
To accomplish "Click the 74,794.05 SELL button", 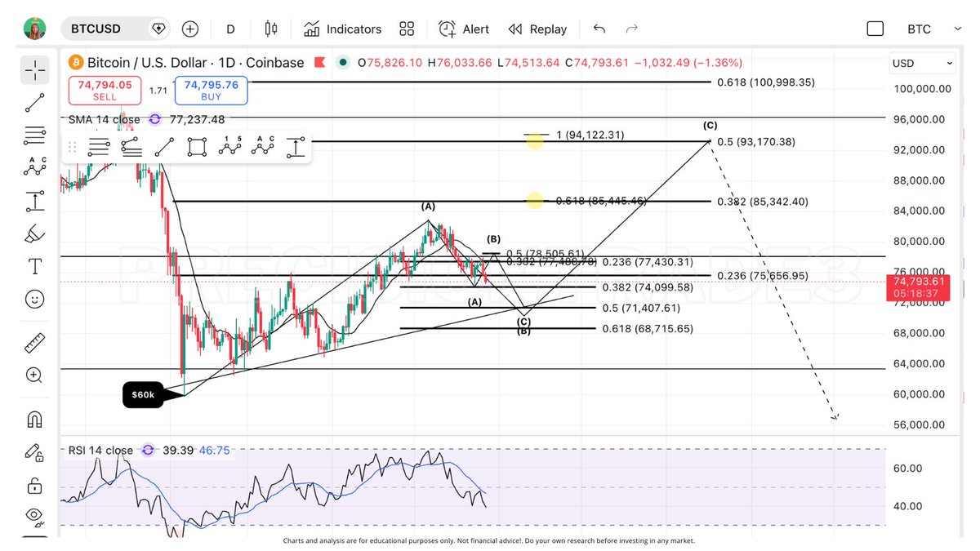I will click(x=105, y=91).
